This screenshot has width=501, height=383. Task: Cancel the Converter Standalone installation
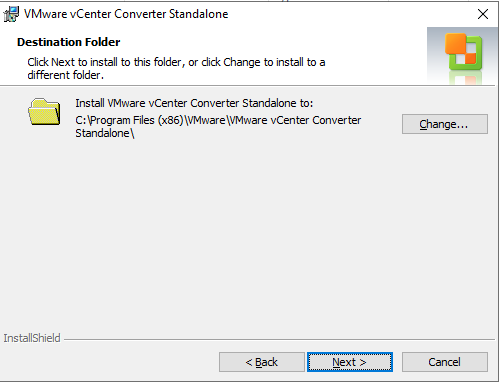pos(445,362)
